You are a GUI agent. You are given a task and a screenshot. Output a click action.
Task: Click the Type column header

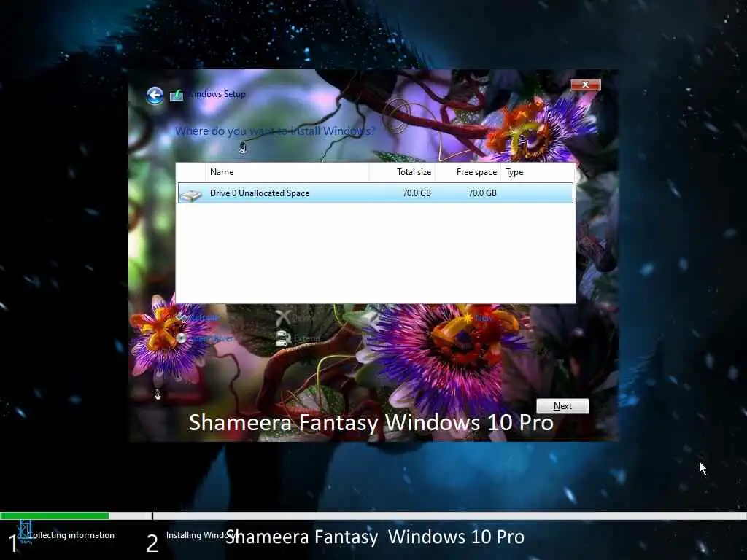pos(538,172)
